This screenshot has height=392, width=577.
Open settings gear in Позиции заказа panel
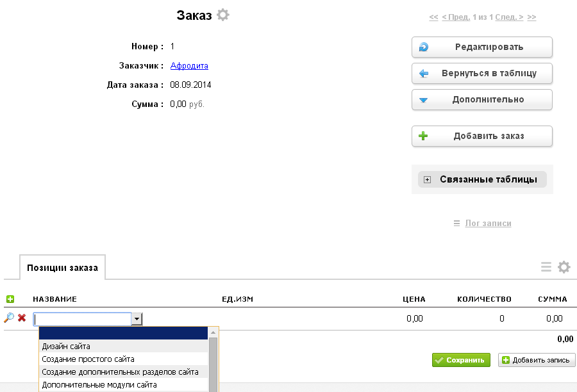[564, 267]
